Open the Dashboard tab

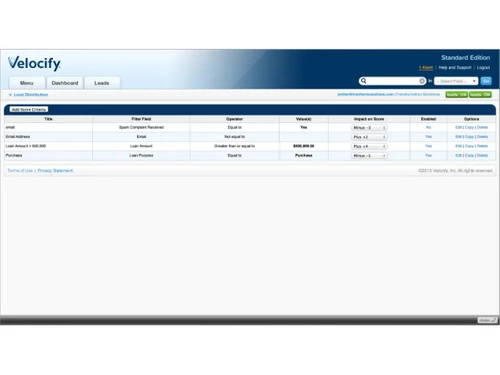[65, 83]
